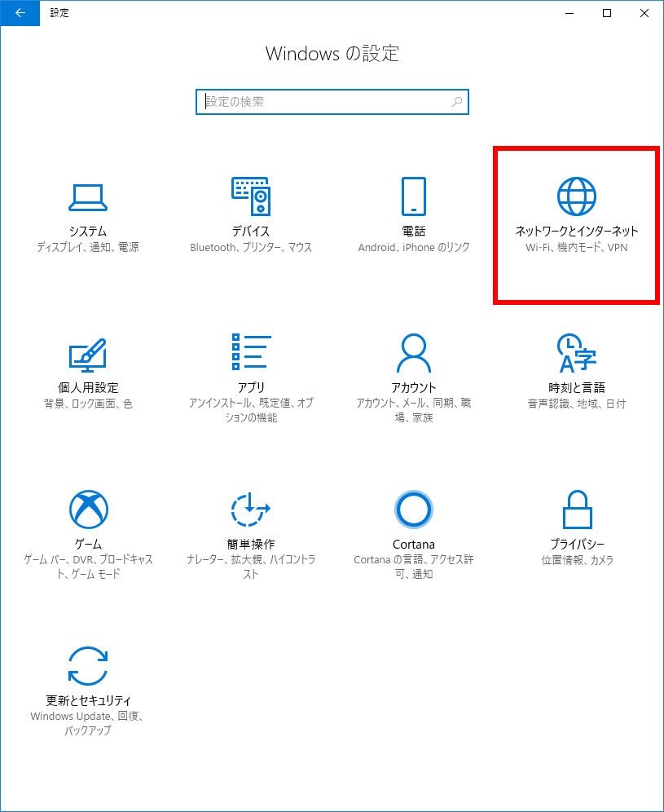
Task: Open the 簡単操作 ease of access icon
Action: (x=251, y=509)
